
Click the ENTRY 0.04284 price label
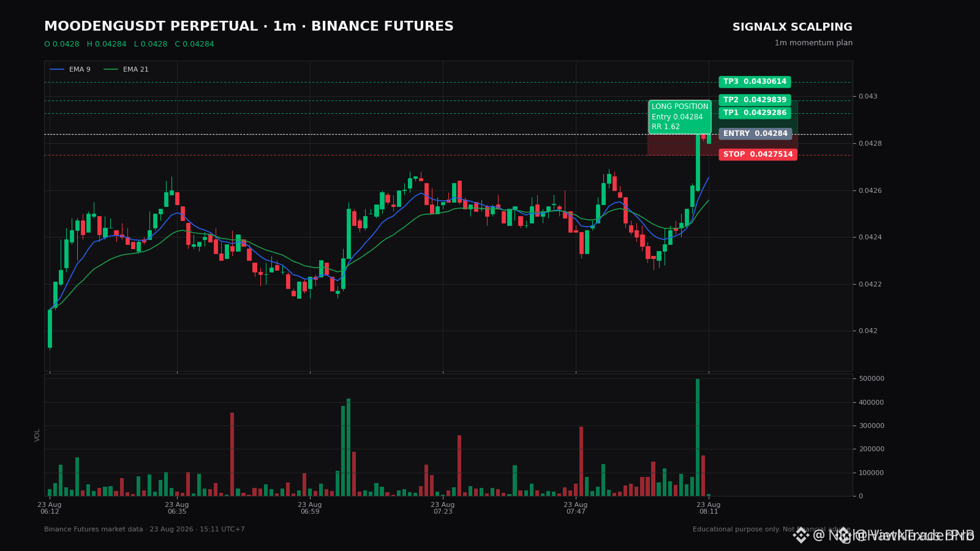755,134
